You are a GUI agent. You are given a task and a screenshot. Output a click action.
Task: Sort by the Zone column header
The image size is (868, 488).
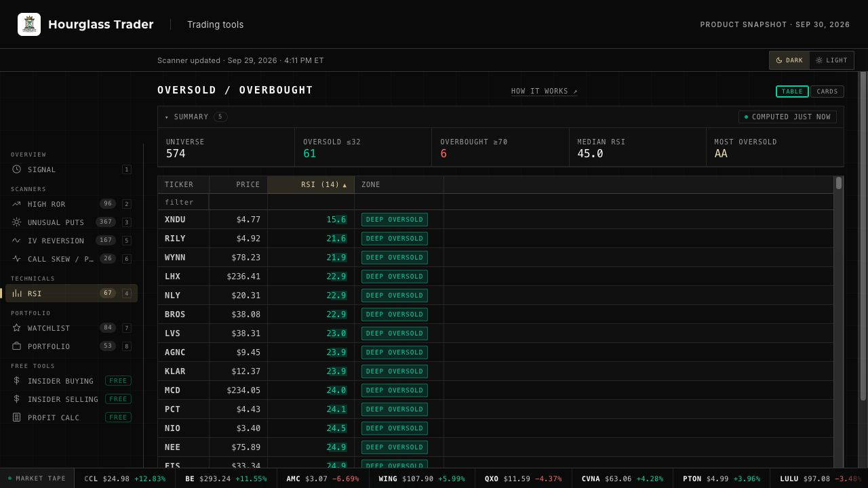pyautogui.click(x=399, y=184)
